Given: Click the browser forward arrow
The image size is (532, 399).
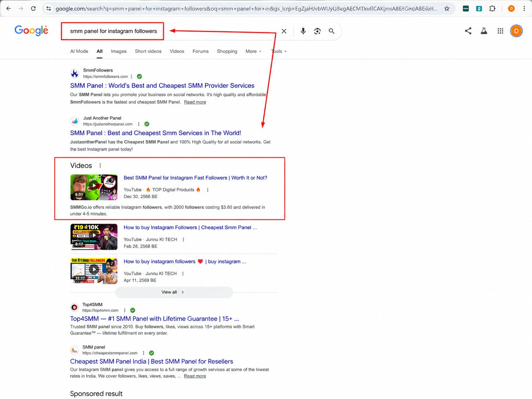Looking at the screenshot, I should (21, 8).
